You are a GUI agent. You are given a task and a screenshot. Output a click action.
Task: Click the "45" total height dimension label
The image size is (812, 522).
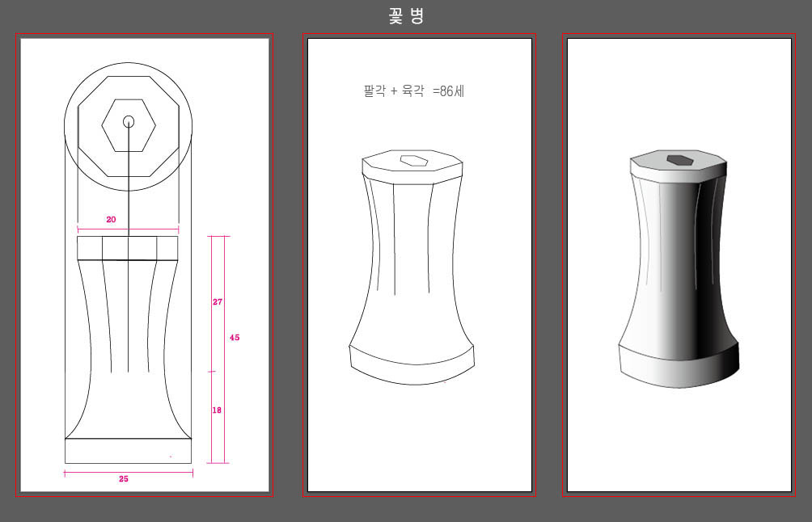coord(235,337)
